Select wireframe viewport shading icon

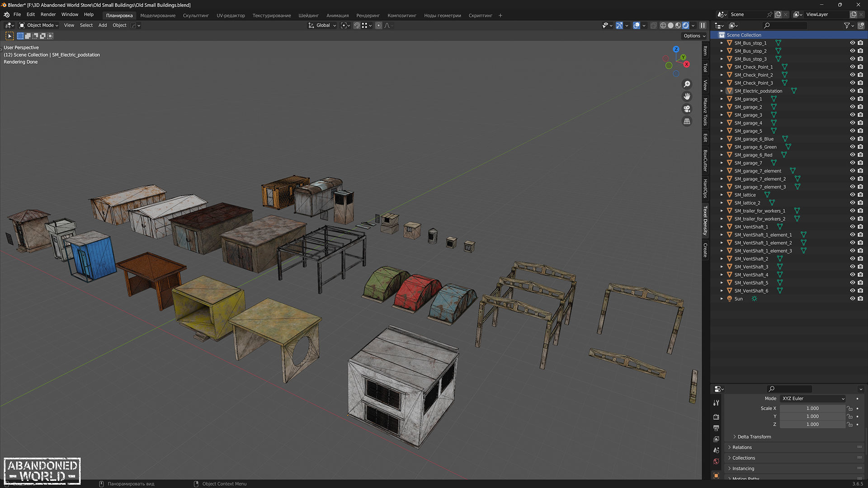[x=663, y=25]
